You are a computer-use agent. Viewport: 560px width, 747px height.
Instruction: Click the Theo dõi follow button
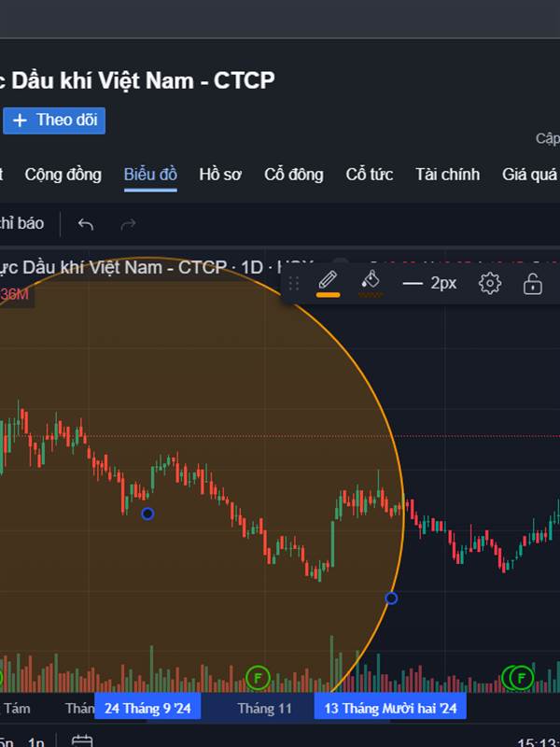pos(54,120)
